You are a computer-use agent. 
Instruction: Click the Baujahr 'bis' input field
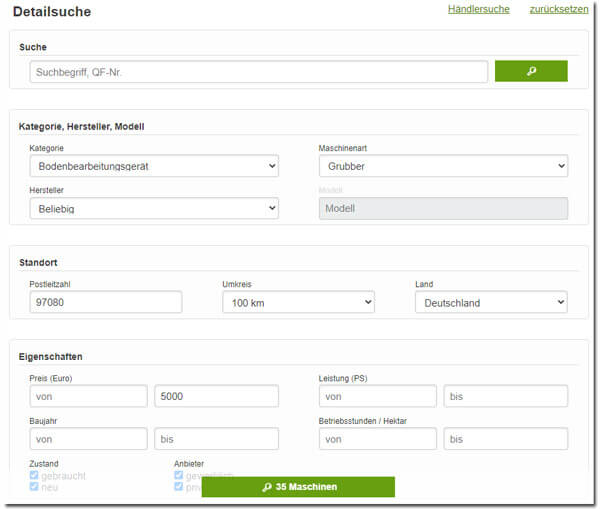pyautogui.click(x=216, y=438)
